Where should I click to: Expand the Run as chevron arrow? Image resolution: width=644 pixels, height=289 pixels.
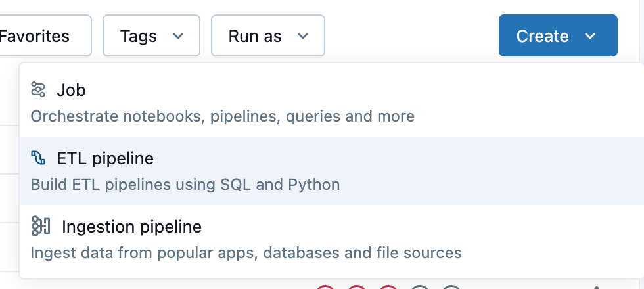303,36
